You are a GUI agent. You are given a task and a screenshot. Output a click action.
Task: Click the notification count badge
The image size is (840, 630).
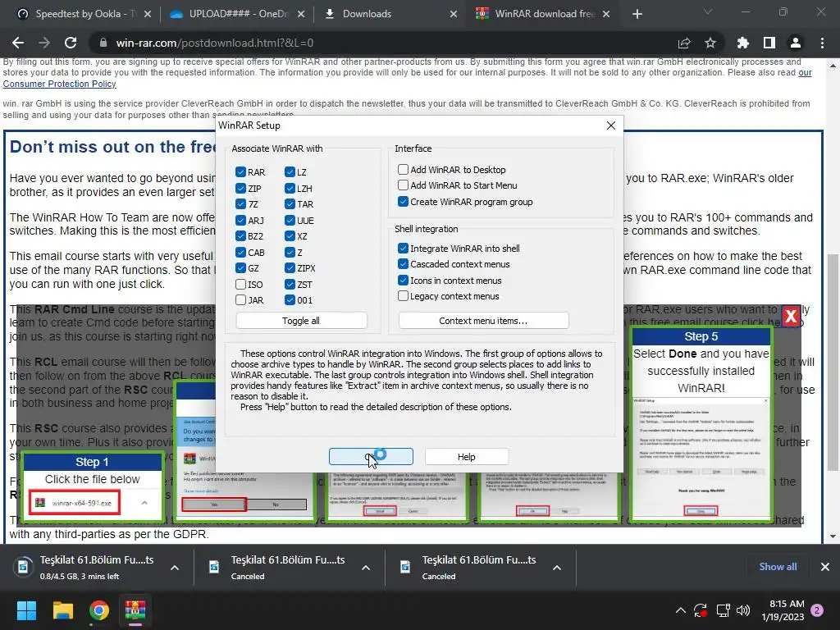coord(818,610)
